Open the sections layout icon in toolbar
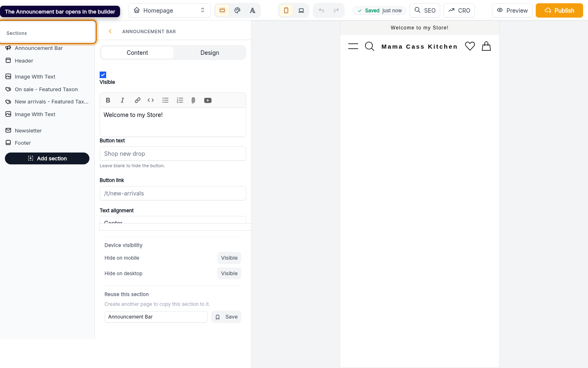The width and height of the screenshot is (588, 368). [222, 11]
